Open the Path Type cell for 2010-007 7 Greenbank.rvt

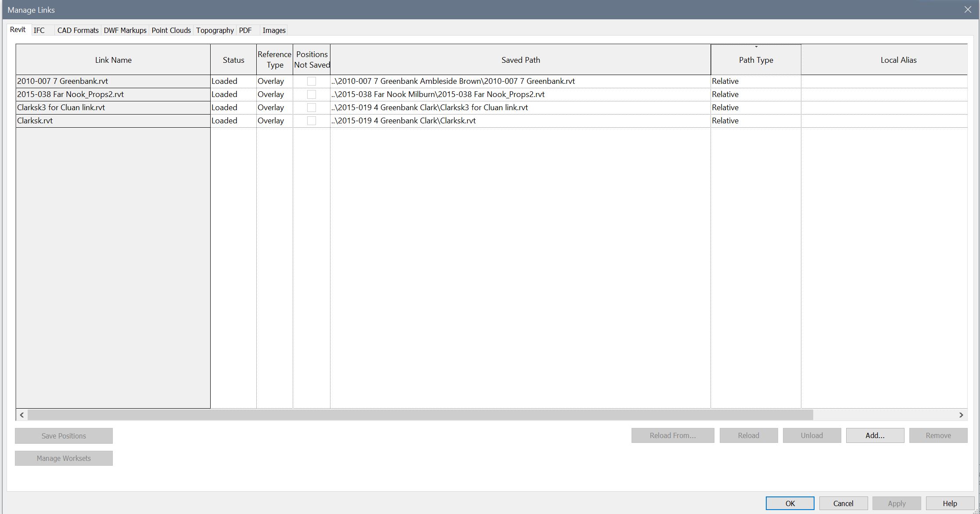755,81
